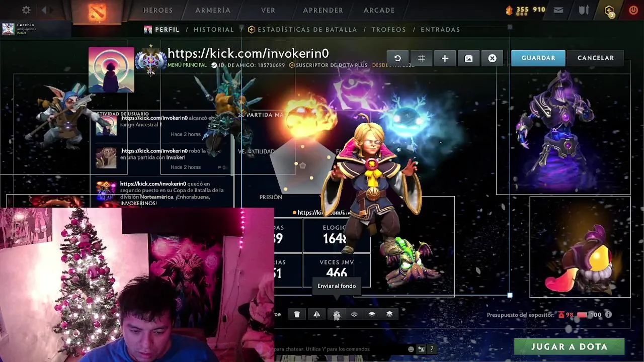Open the Héroes tab
644x362 pixels.
tap(158, 10)
